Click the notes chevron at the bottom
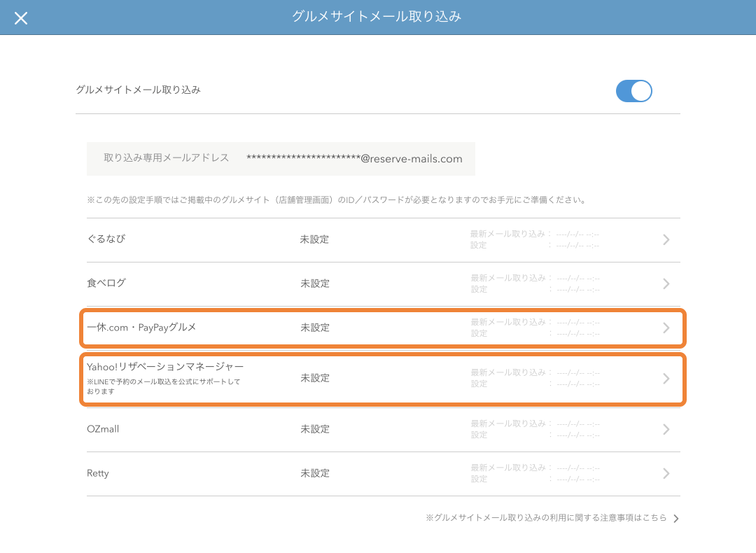This screenshot has height=553, width=756. (x=675, y=518)
